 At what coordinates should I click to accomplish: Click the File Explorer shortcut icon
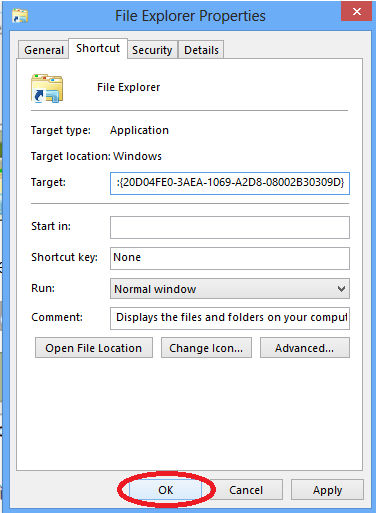(47, 88)
